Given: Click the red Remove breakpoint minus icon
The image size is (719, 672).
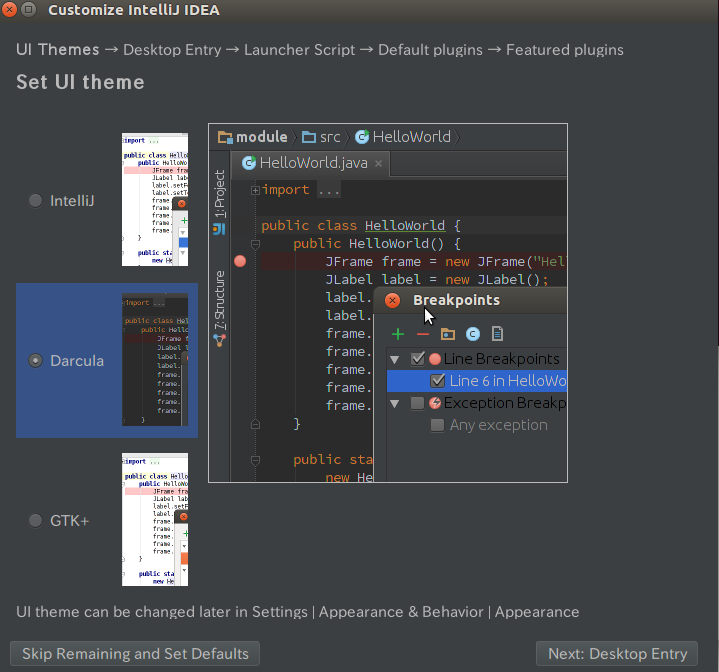Looking at the screenshot, I should pos(423,334).
